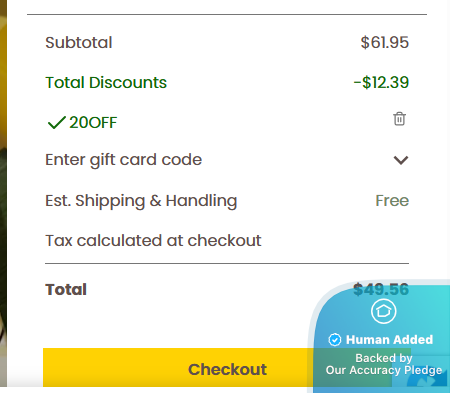Image resolution: width=450 pixels, height=393 pixels.
Task: Click the $61.95 subtotal amount
Action: pos(385,42)
